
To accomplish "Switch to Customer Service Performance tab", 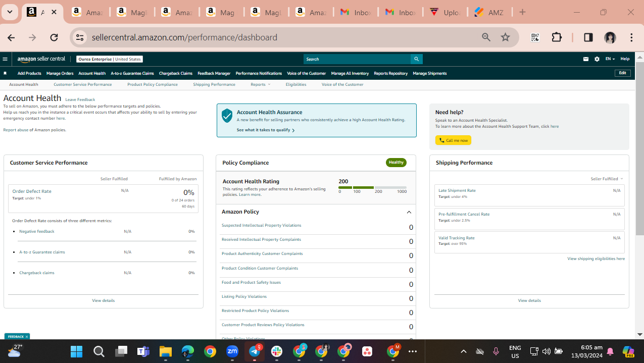I will tap(83, 84).
